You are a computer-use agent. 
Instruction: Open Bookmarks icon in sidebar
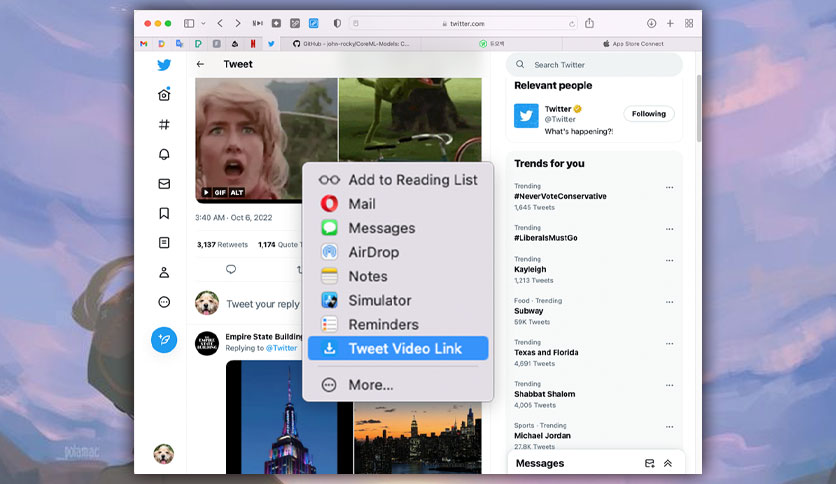coord(164,213)
